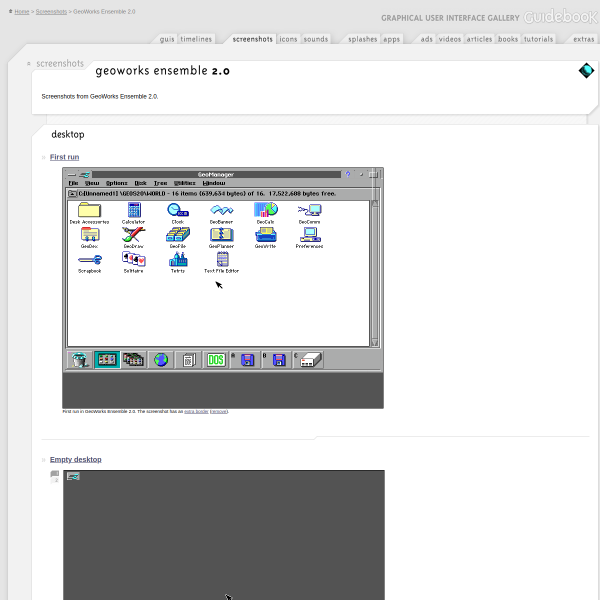The width and height of the screenshot is (600, 600).
Task: Click the blue question mark help icon
Action: (x=347, y=174)
